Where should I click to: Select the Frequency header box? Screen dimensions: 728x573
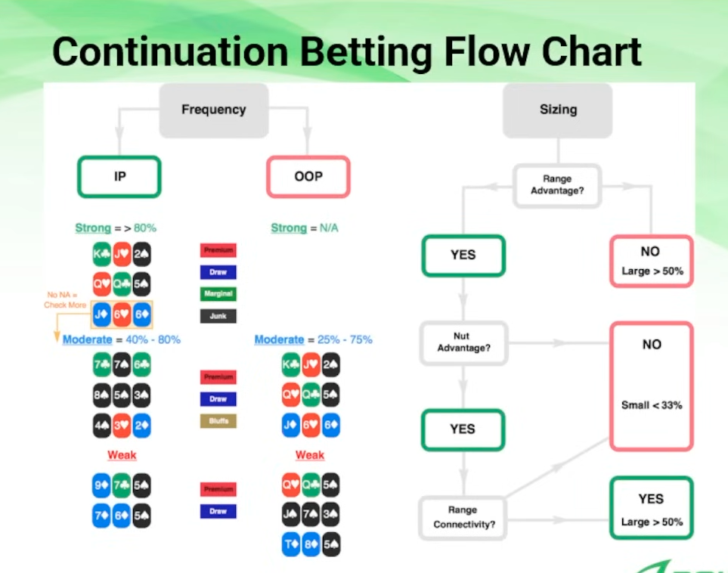tap(214, 110)
